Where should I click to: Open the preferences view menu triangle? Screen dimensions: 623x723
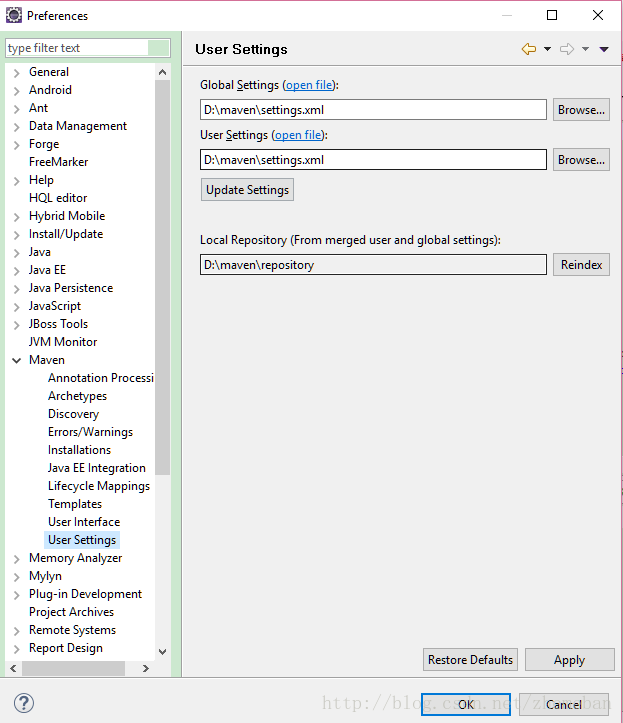[x=604, y=49]
